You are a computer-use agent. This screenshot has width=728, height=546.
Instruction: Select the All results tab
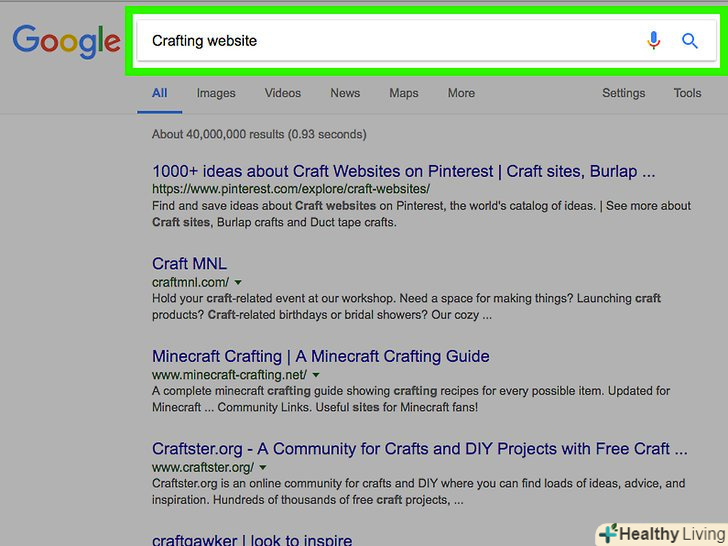pyautogui.click(x=160, y=93)
